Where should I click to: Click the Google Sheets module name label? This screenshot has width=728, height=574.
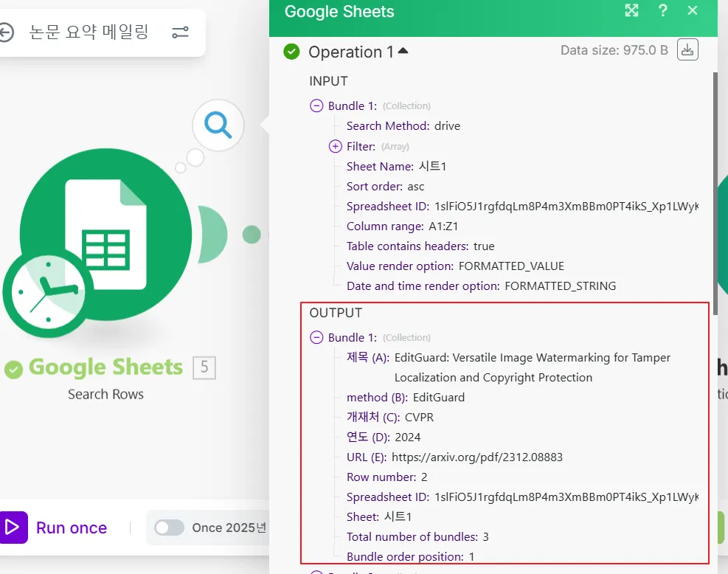(106, 367)
